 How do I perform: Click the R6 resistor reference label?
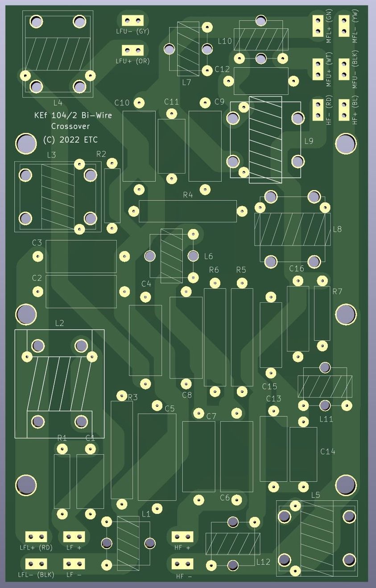point(214,270)
